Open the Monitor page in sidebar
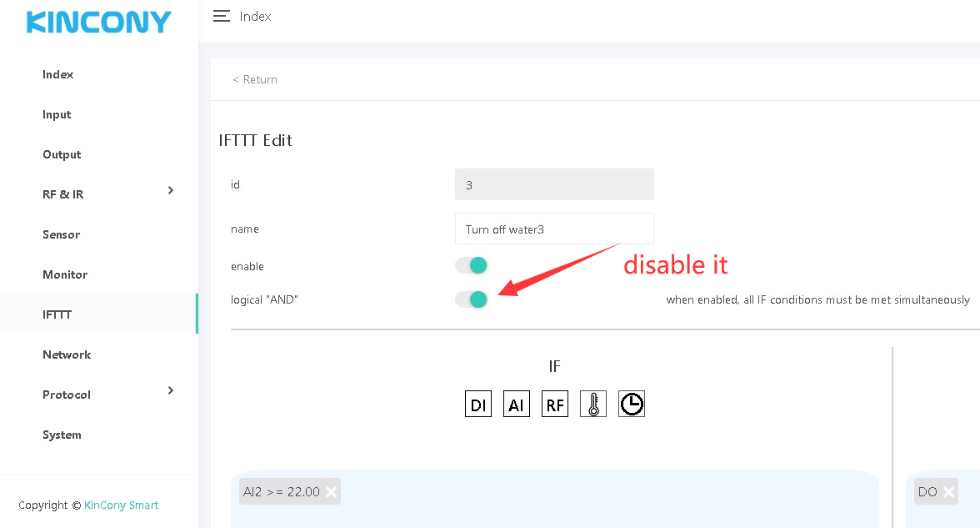This screenshot has height=528, width=980. point(65,274)
